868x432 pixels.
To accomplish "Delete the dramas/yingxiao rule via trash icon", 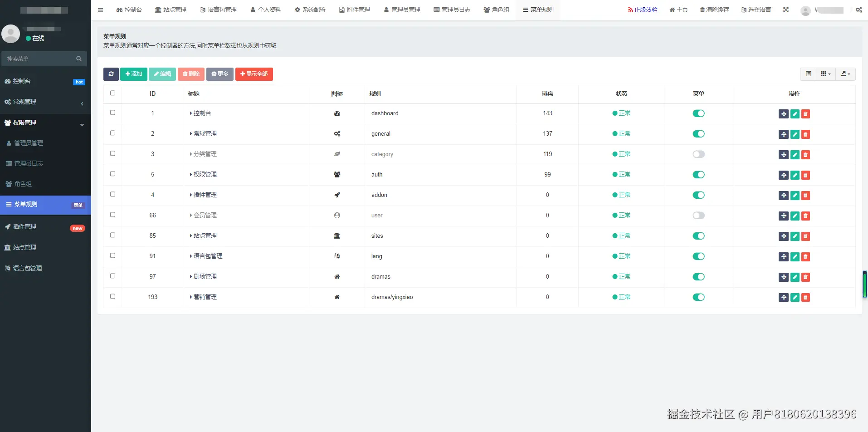I will pos(805,298).
